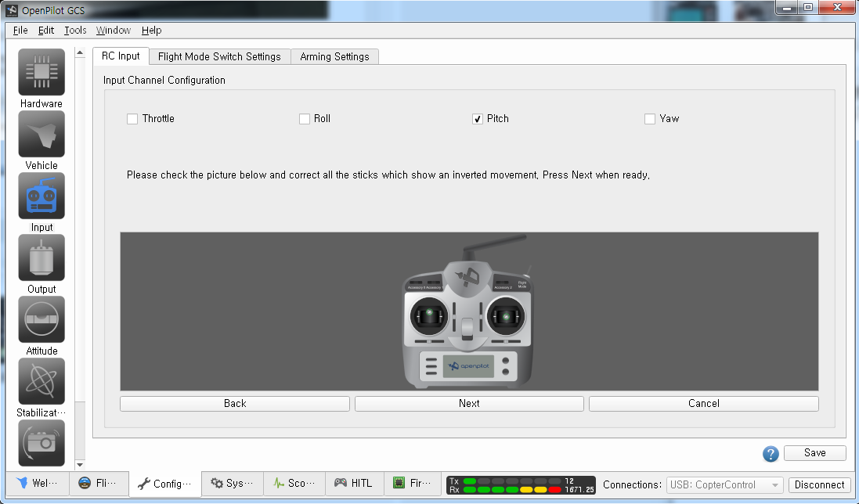Open the camera stabilization icon
This screenshot has height=504, width=859.
(42, 443)
